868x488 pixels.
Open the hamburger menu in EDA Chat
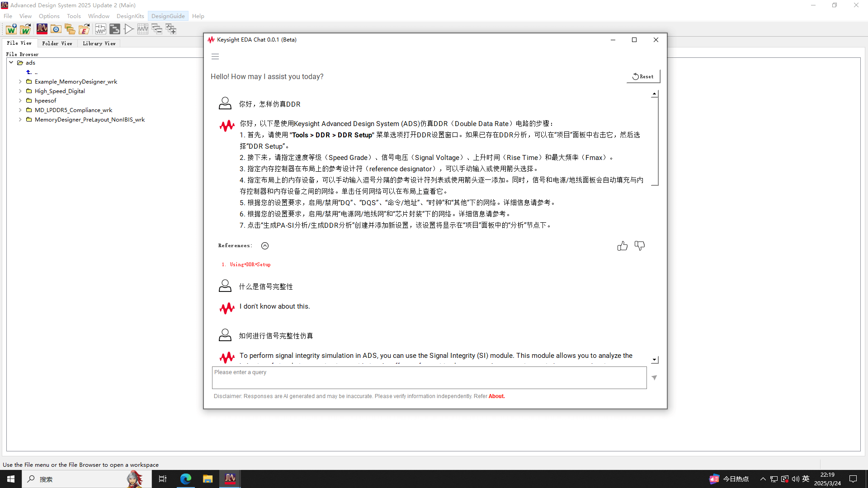click(x=215, y=56)
